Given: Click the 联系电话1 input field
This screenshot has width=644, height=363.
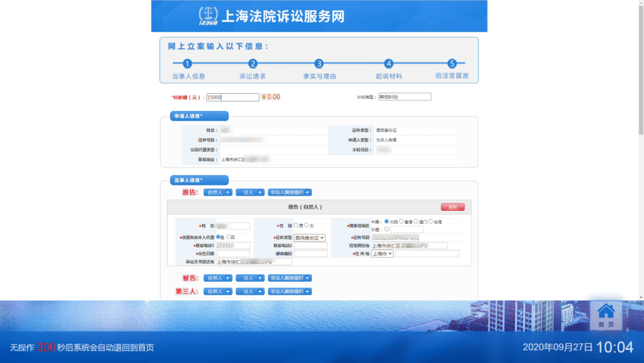Looking at the screenshot, I should [x=233, y=245].
